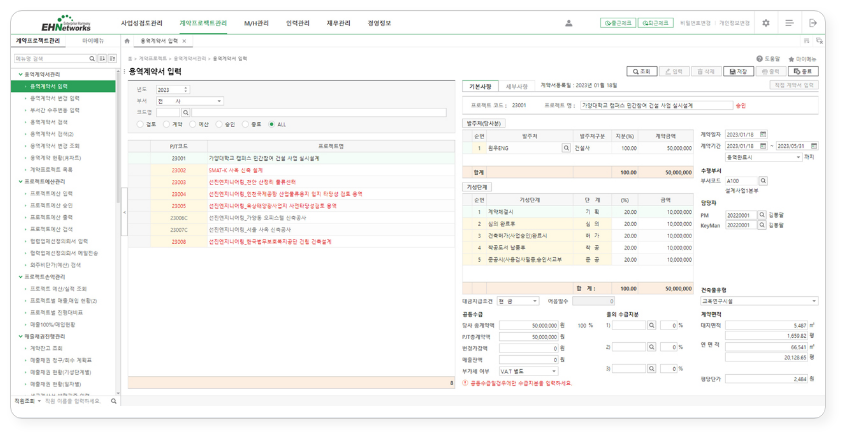846x439 pixels.
Task: Click the 조회 search button
Action: (x=641, y=72)
